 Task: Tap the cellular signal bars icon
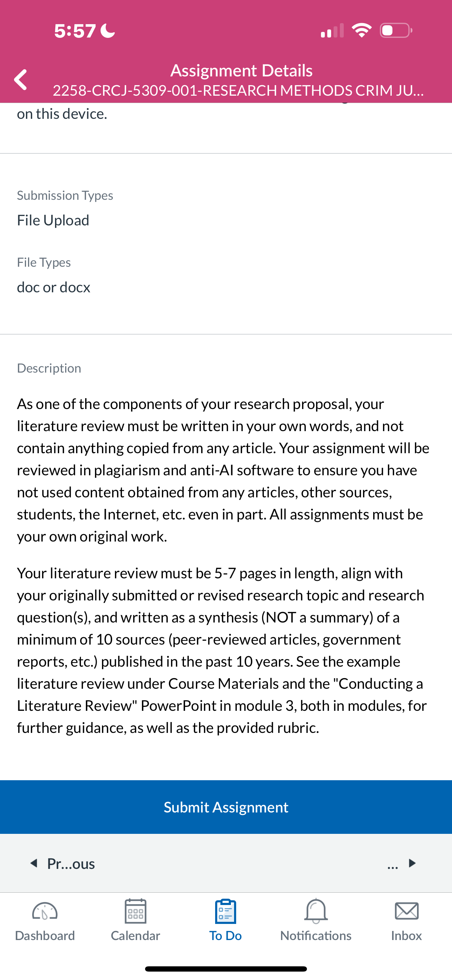tap(332, 30)
